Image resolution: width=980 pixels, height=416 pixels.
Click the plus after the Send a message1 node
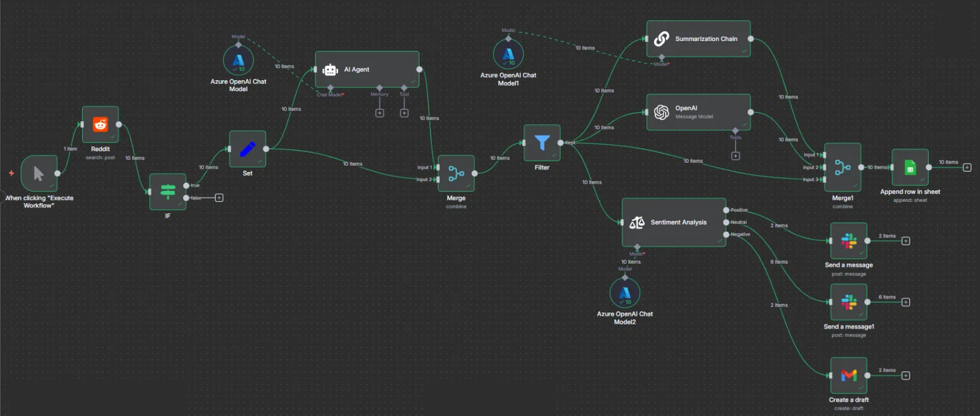(x=906, y=302)
